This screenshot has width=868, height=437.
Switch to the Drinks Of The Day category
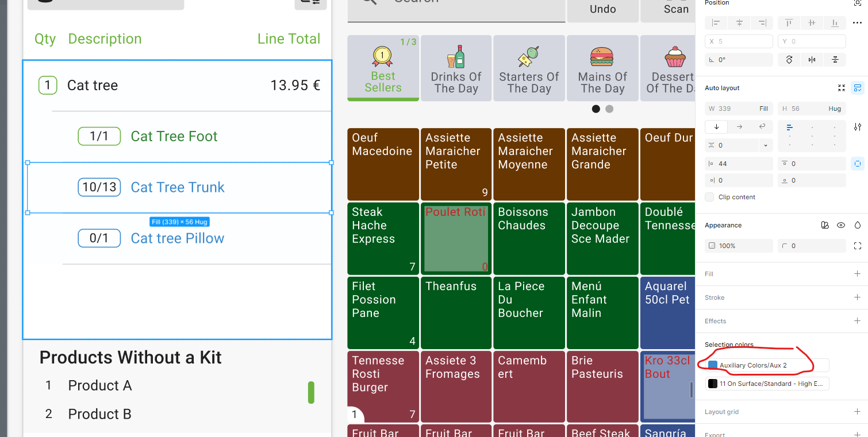(x=456, y=68)
